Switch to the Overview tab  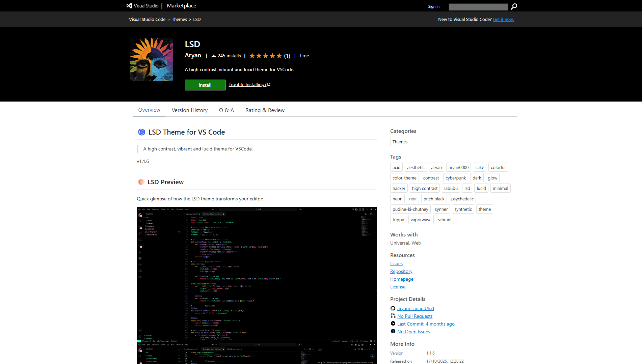point(149,110)
